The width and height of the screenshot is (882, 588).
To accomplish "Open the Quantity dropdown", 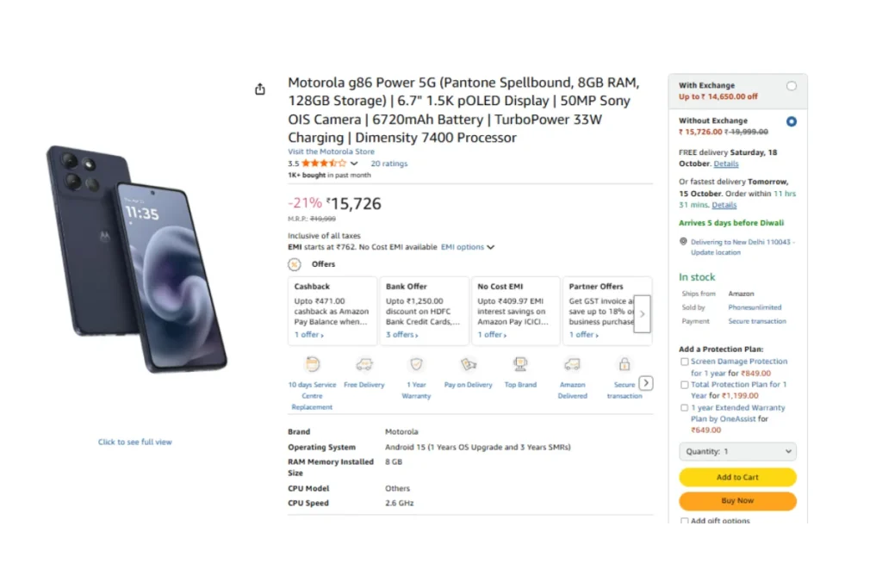I will 737,451.
